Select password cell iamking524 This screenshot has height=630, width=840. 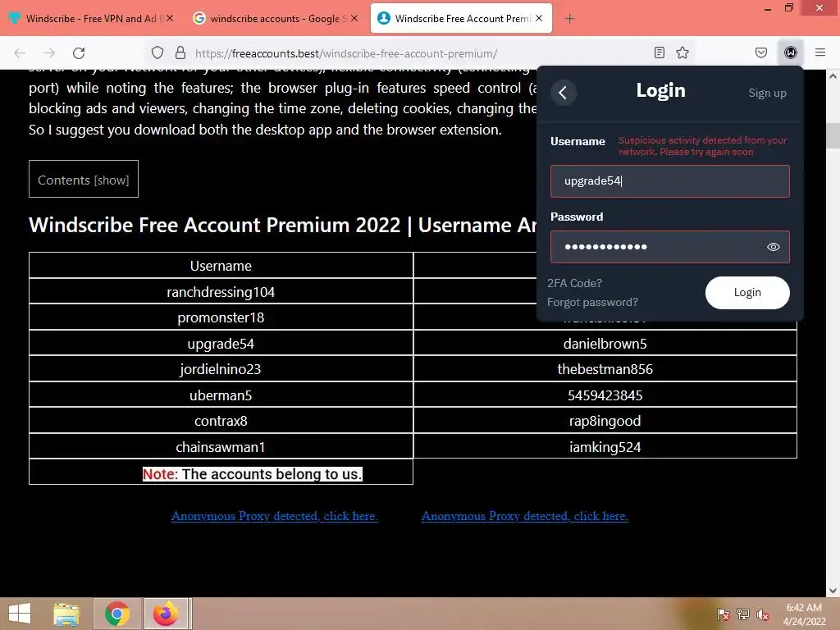[605, 447]
